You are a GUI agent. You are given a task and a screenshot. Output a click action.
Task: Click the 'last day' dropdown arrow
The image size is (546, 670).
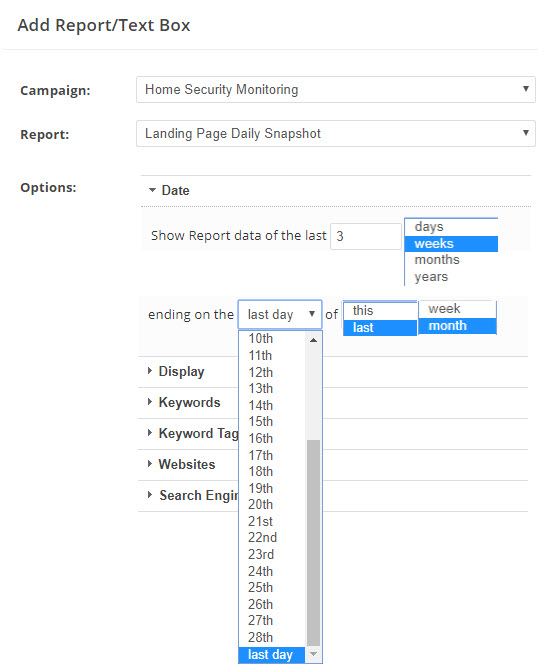(x=312, y=314)
